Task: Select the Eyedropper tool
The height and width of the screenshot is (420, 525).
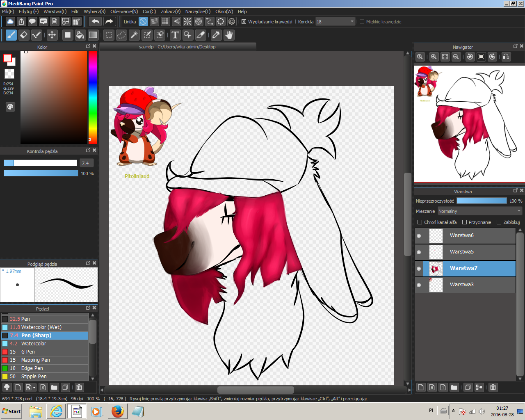Action: 216,35
